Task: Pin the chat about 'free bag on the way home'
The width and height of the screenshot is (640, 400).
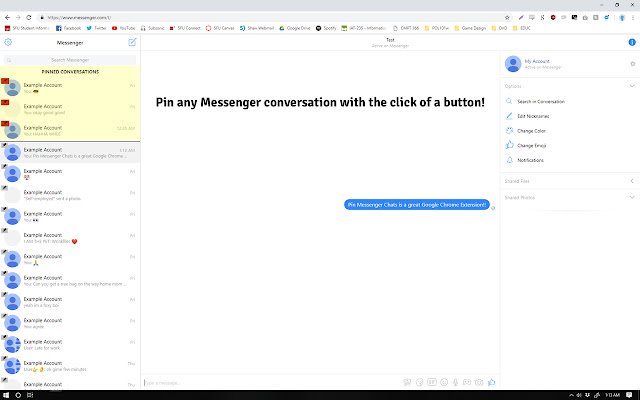Action: pyautogui.click(x=4, y=273)
